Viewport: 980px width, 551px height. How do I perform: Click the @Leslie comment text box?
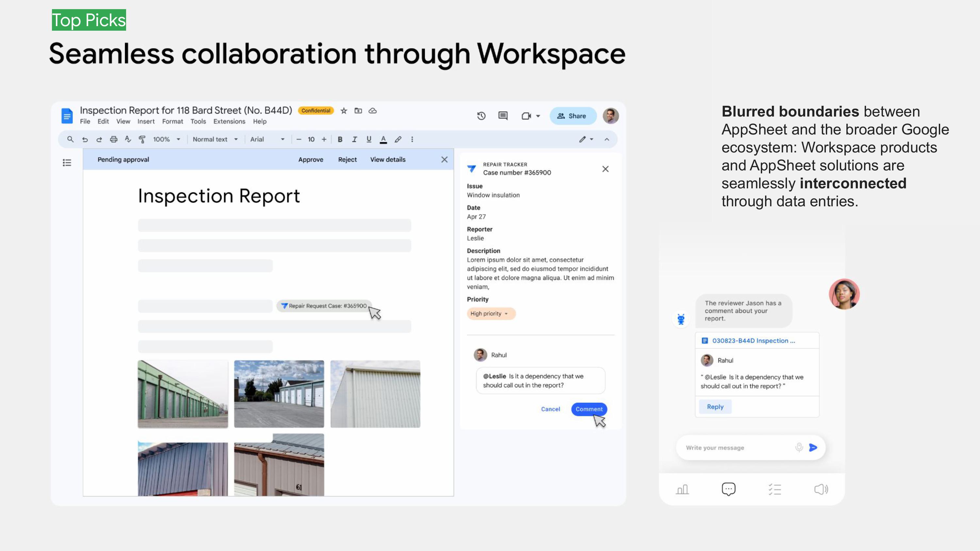pyautogui.click(x=541, y=381)
